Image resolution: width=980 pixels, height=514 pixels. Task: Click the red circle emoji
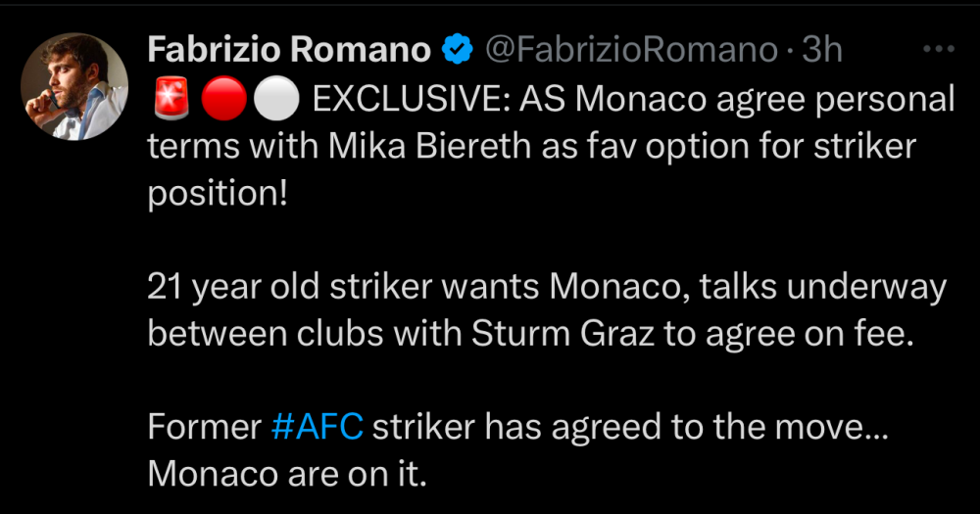pos(221,100)
